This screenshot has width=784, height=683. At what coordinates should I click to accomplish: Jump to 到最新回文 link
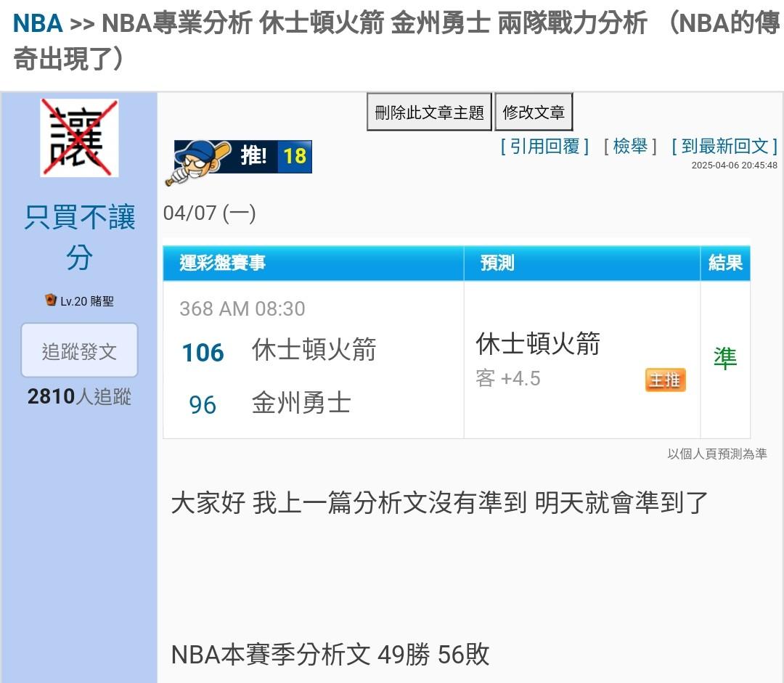point(724,147)
